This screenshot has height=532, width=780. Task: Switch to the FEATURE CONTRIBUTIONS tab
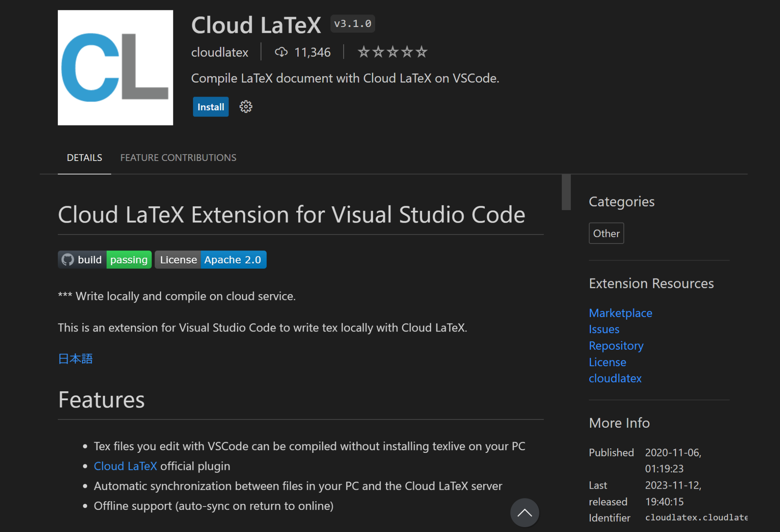178,157
